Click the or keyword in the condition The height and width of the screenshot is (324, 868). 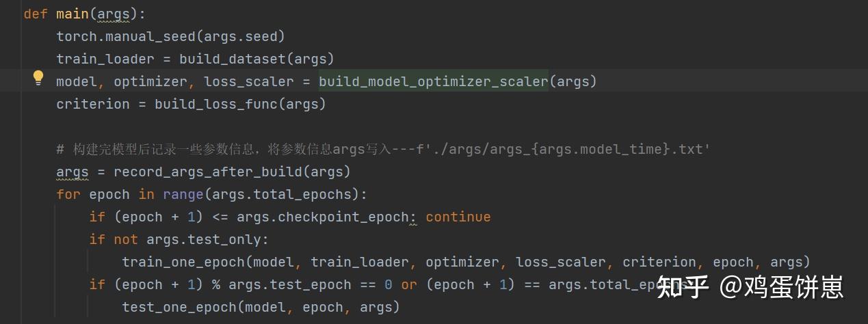coord(408,284)
